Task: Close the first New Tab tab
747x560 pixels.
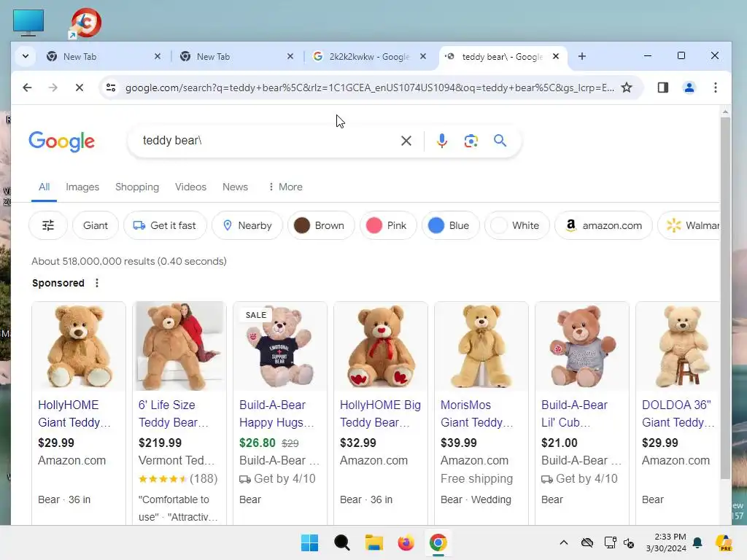Action: (x=158, y=56)
